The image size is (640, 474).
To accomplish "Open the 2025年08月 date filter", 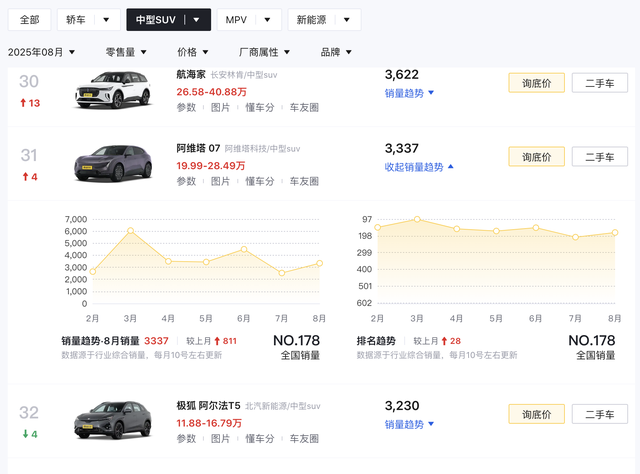I will (41, 52).
